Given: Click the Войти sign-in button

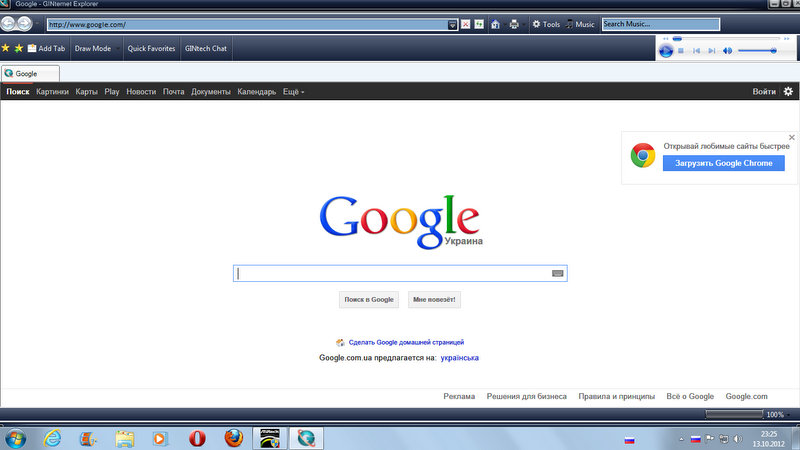Looking at the screenshot, I should pos(764,92).
